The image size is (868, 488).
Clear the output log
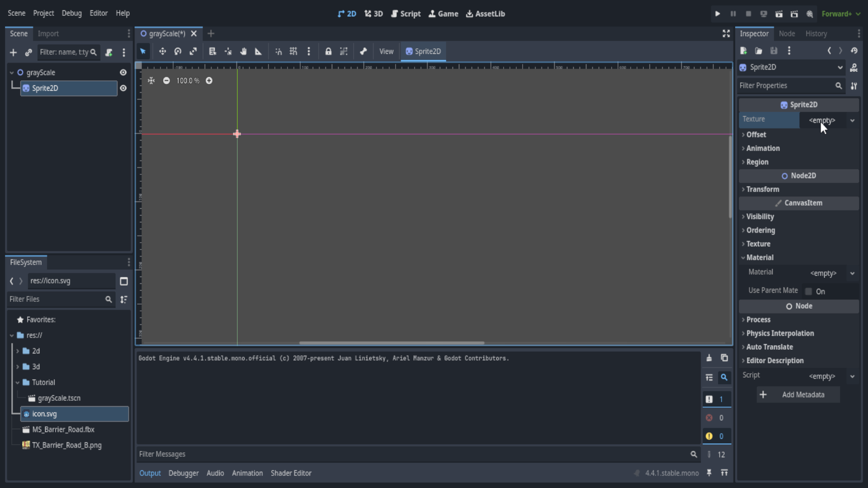click(x=709, y=358)
